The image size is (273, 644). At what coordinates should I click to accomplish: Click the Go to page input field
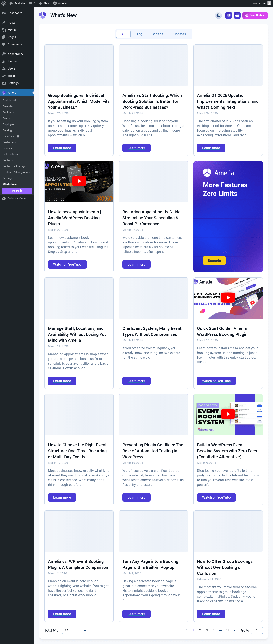pyautogui.click(x=257, y=630)
